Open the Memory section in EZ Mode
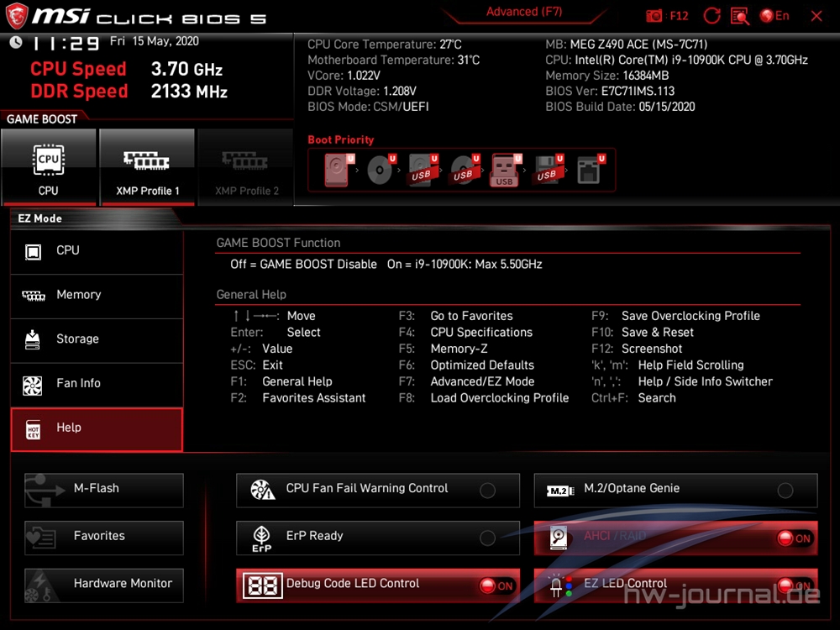 coord(97,296)
